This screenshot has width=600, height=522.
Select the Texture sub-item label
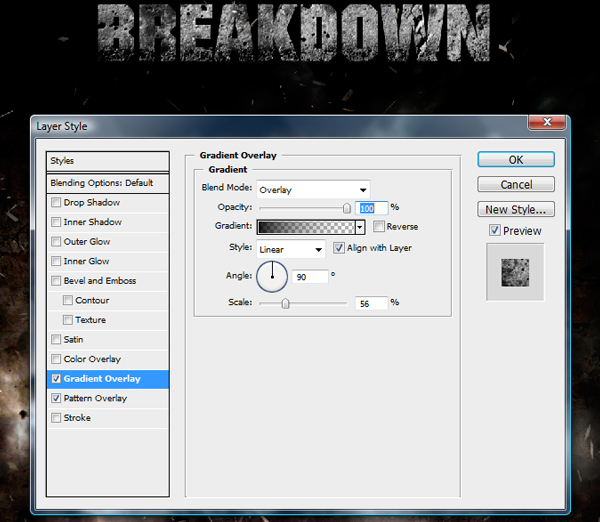point(91,320)
